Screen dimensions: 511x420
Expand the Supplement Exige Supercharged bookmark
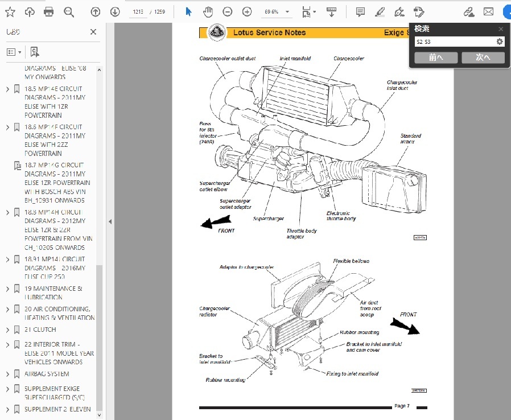point(8,389)
